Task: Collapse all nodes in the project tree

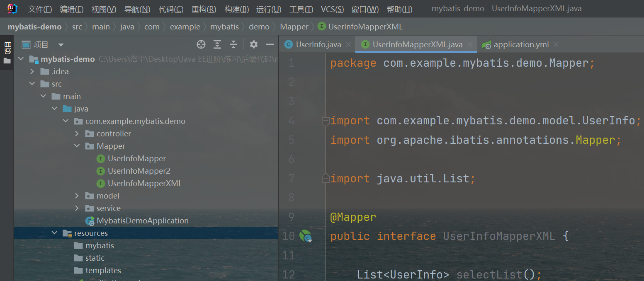Action: pyautogui.click(x=233, y=44)
